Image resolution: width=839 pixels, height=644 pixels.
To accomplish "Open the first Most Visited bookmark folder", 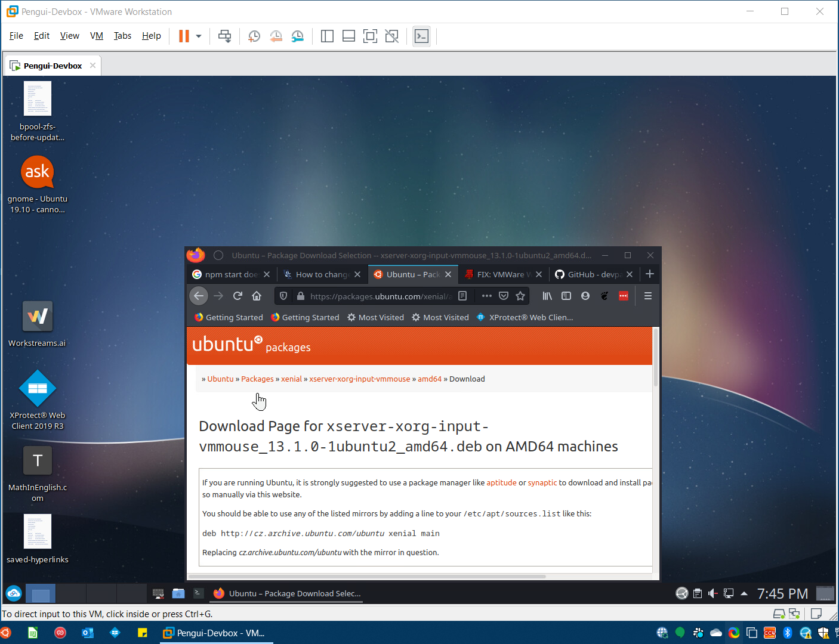I will point(376,317).
